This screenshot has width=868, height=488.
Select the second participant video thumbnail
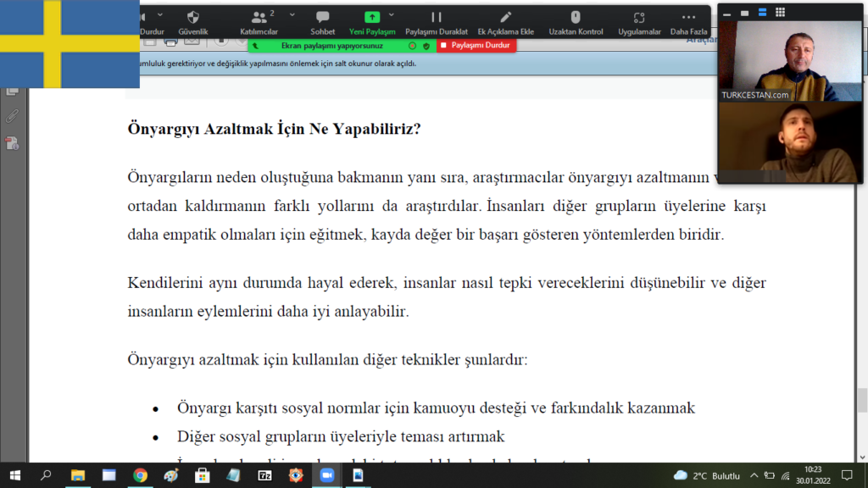pyautogui.click(x=790, y=142)
